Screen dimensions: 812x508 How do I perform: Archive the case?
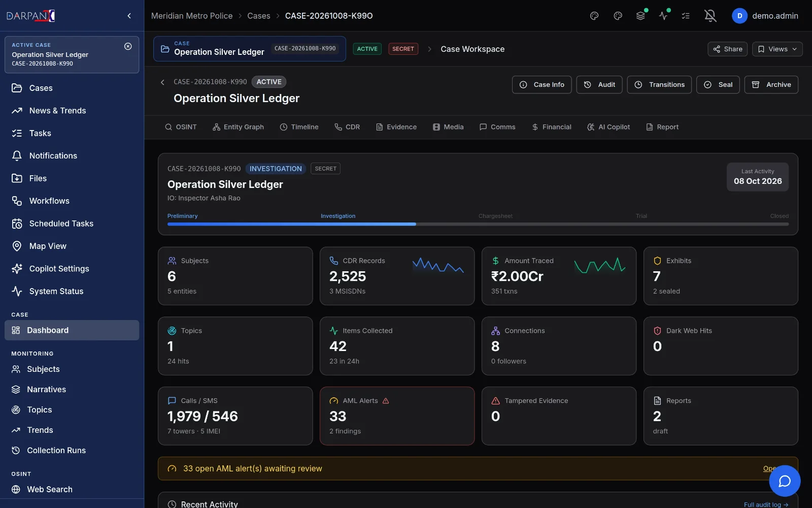(x=771, y=85)
